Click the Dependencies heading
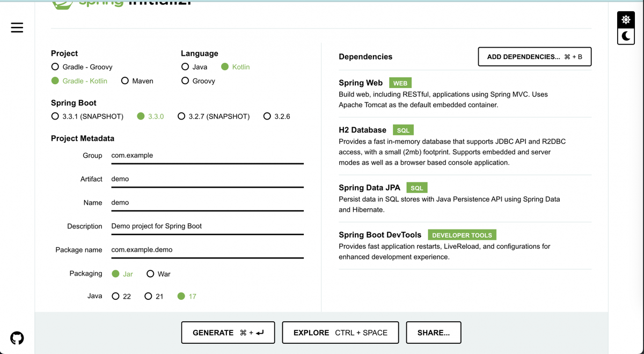 pos(365,57)
